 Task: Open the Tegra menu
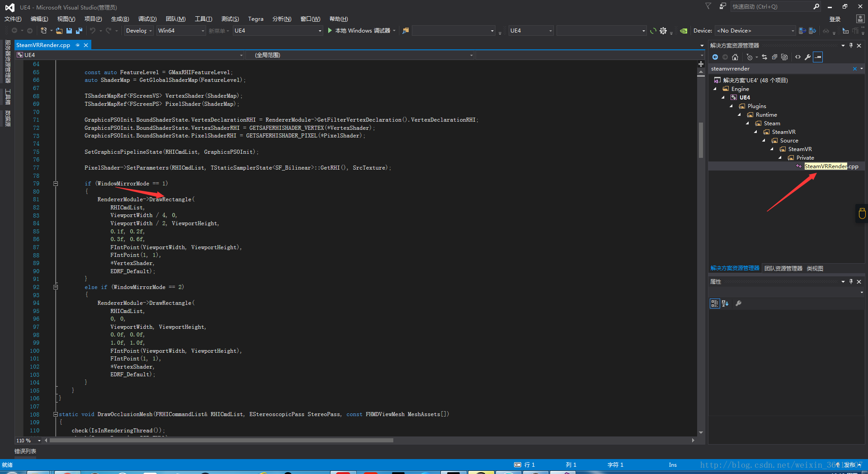[x=256, y=19]
